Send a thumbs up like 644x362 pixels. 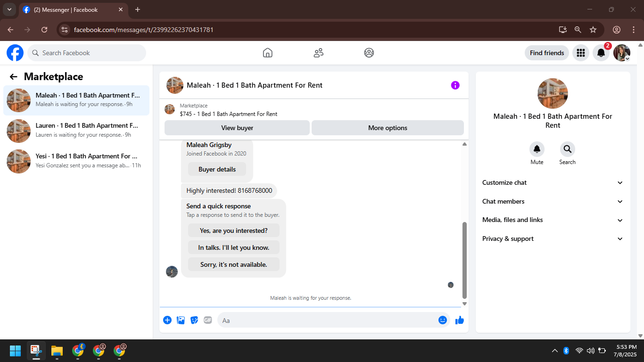pos(460,320)
